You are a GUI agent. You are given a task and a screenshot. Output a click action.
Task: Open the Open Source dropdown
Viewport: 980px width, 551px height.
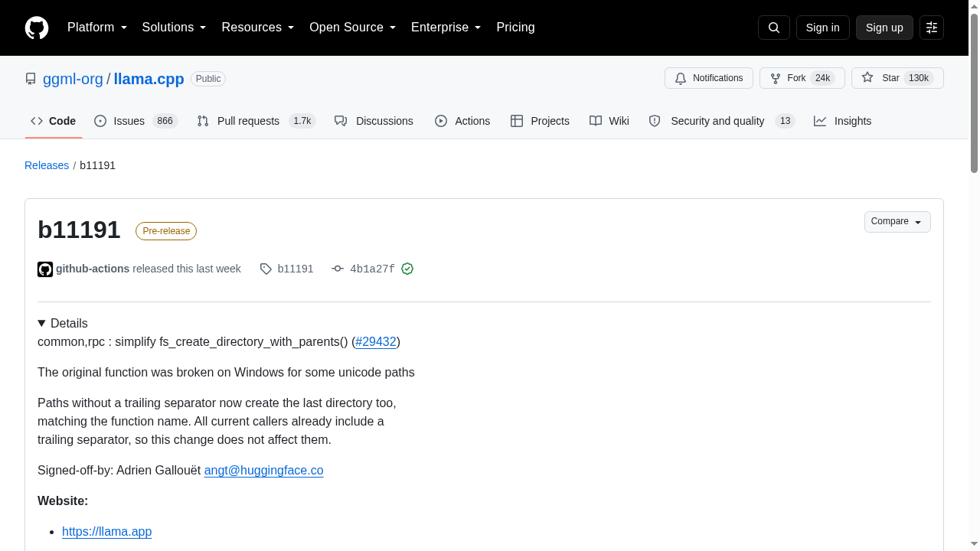pos(353,28)
